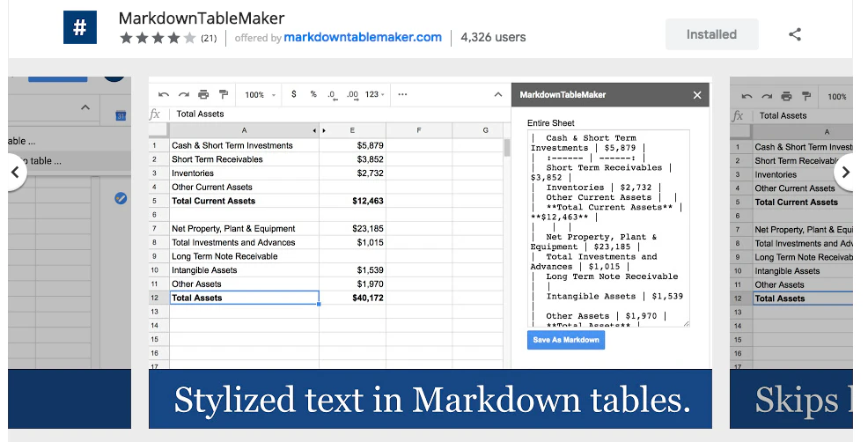Click the star rating
This screenshot has width=868, height=442.
[x=158, y=38]
